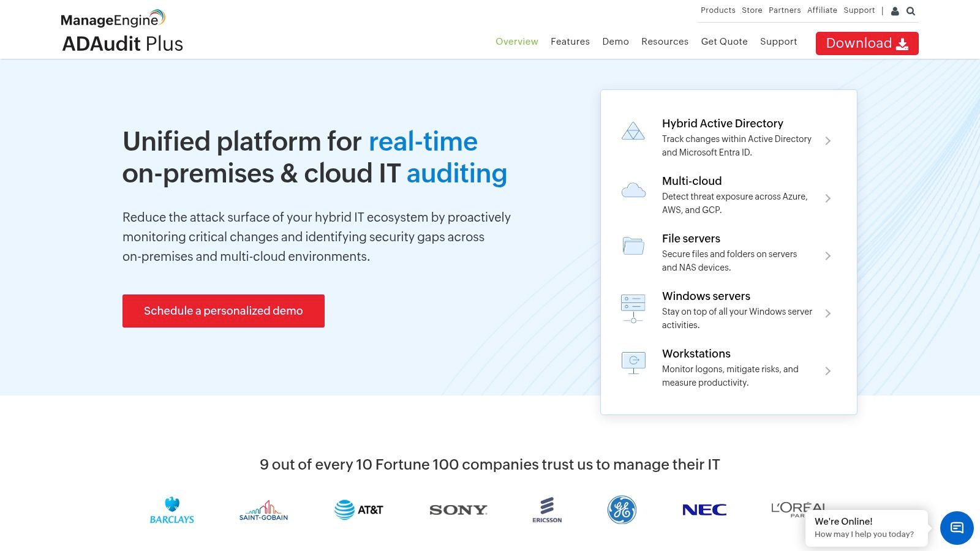
Task: Click the File servers folder icon
Action: coord(633,246)
